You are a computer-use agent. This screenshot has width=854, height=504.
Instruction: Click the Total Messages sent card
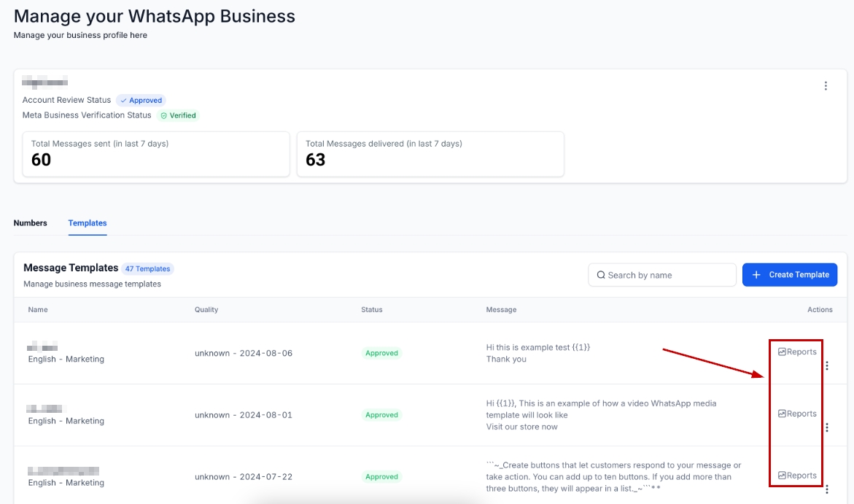(x=156, y=154)
